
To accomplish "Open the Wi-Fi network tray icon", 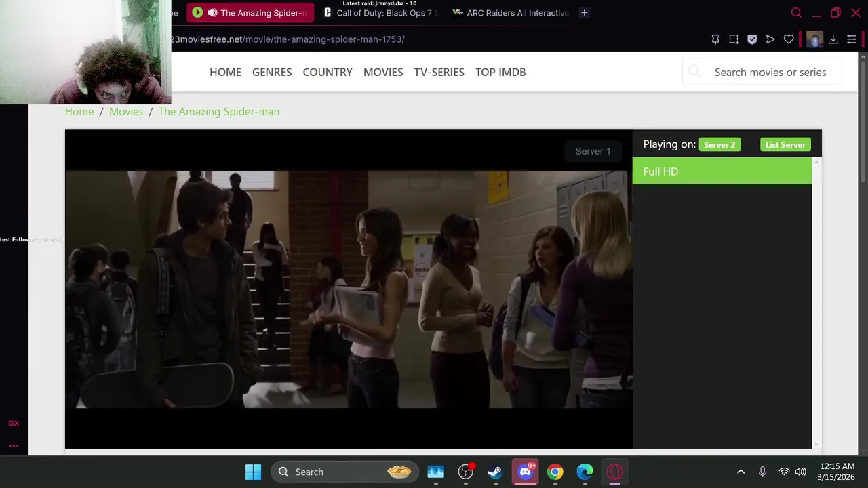I will tap(784, 472).
